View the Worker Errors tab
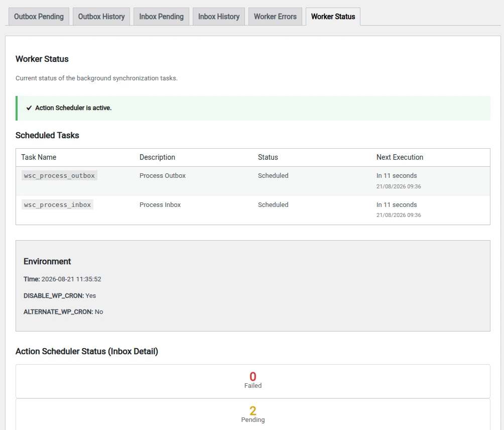This screenshot has height=430, width=504. pyautogui.click(x=275, y=17)
